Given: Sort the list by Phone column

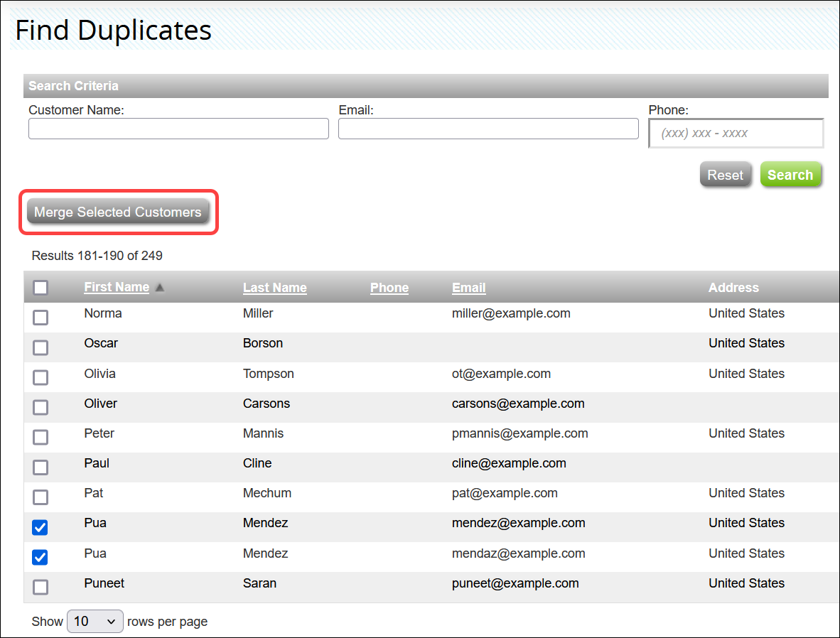Looking at the screenshot, I should coord(389,288).
